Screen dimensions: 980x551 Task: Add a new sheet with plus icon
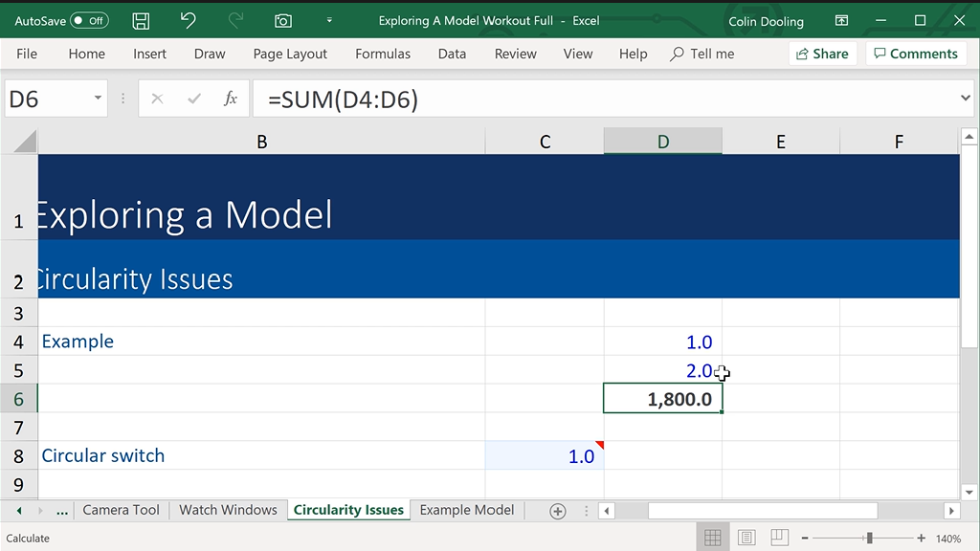click(x=558, y=511)
